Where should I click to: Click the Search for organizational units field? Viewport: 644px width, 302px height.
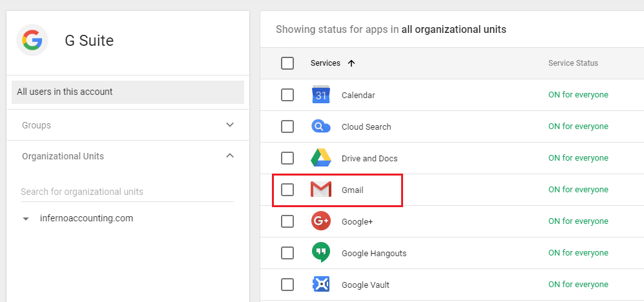click(127, 192)
